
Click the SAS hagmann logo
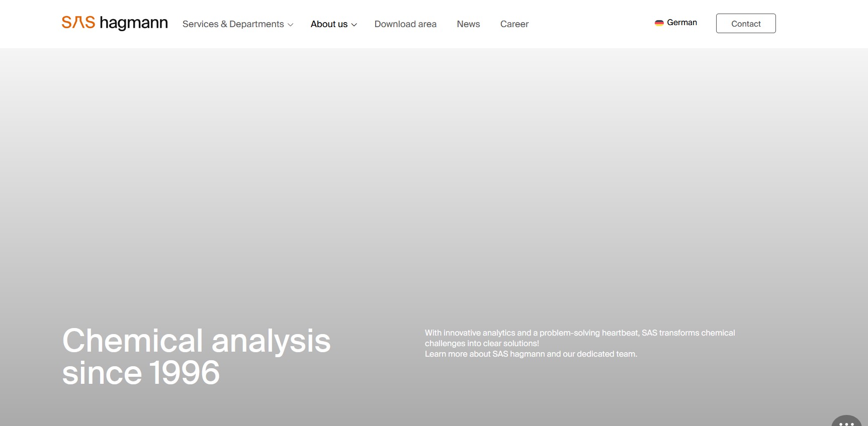(x=115, y=23)
